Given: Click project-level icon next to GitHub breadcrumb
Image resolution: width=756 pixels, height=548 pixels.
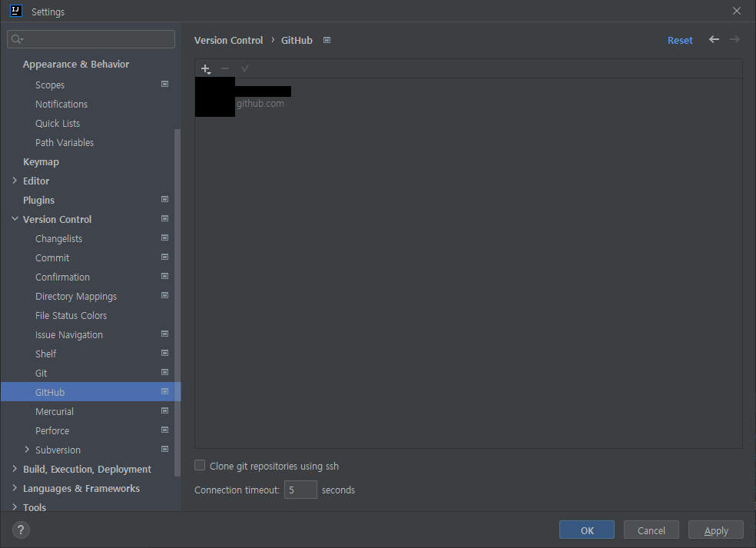Looking at the screenshot, I should [x=327, y=40].
